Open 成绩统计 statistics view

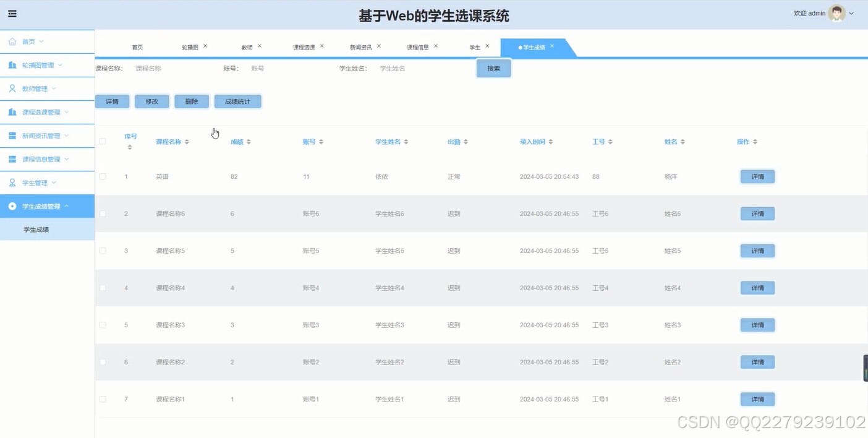238,101
